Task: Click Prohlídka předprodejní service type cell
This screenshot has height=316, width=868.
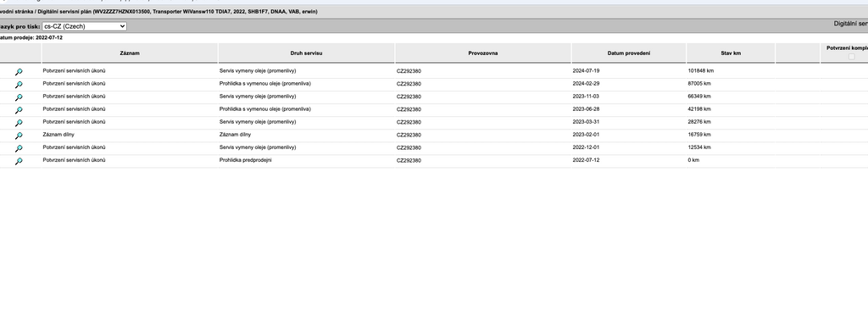Action: pos(245,160)
